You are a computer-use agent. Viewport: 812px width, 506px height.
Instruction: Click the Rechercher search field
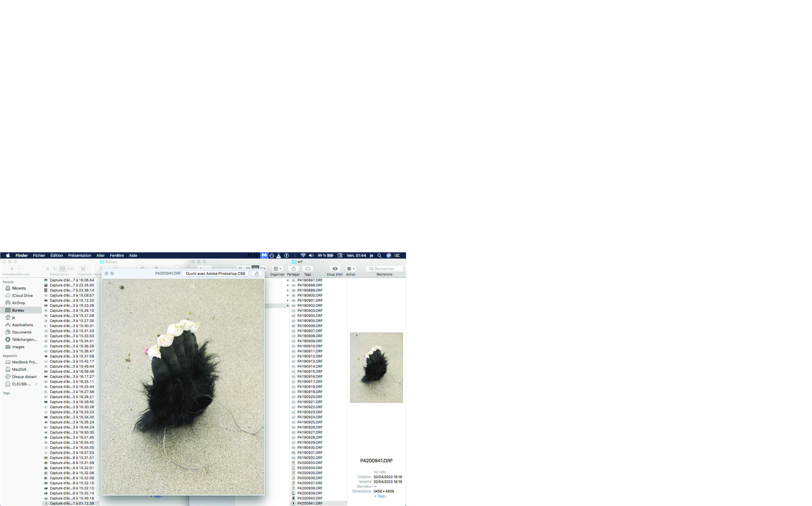(384, 269)
